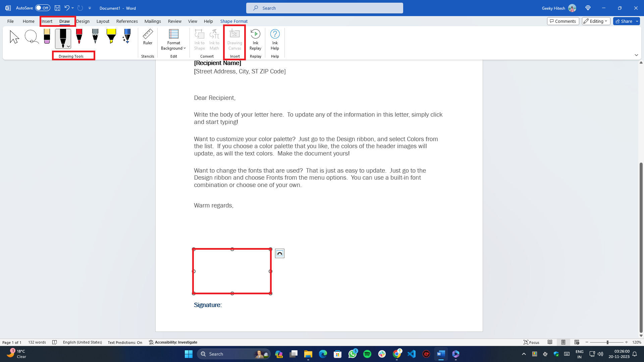
Task: Open File Explorer from taskbar
Action: tap(308, 354)
